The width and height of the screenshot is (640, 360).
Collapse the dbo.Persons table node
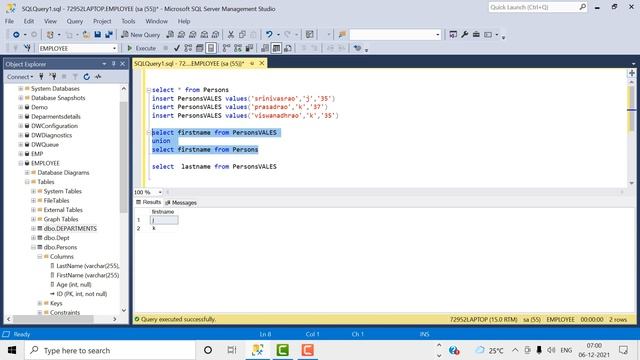(x=33, y=247)
